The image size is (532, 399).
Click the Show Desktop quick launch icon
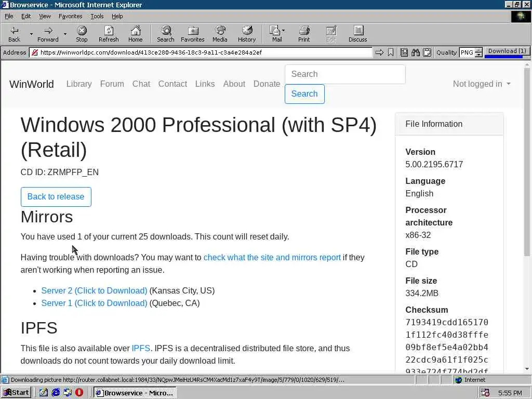pyautogui.click(x=44, y=393)
